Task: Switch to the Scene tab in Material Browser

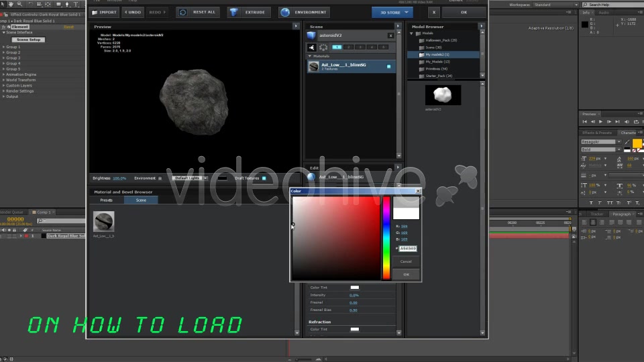Action: click(x=141, y=200)
